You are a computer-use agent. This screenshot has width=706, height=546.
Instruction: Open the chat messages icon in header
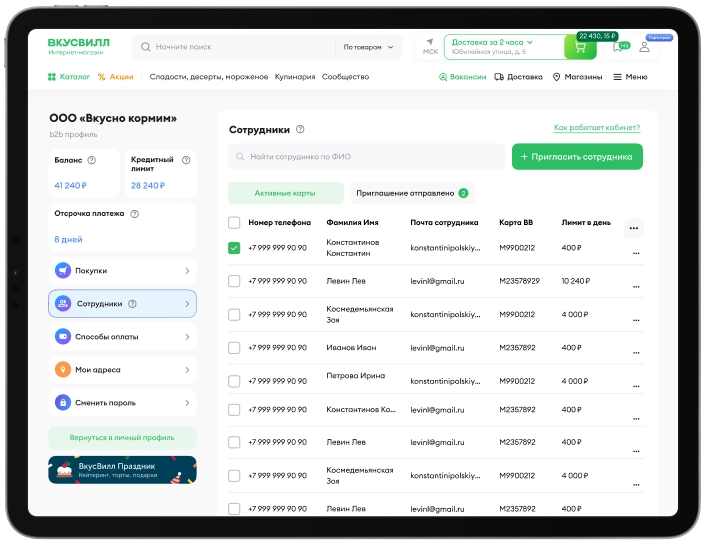click(x=620, y=47)
